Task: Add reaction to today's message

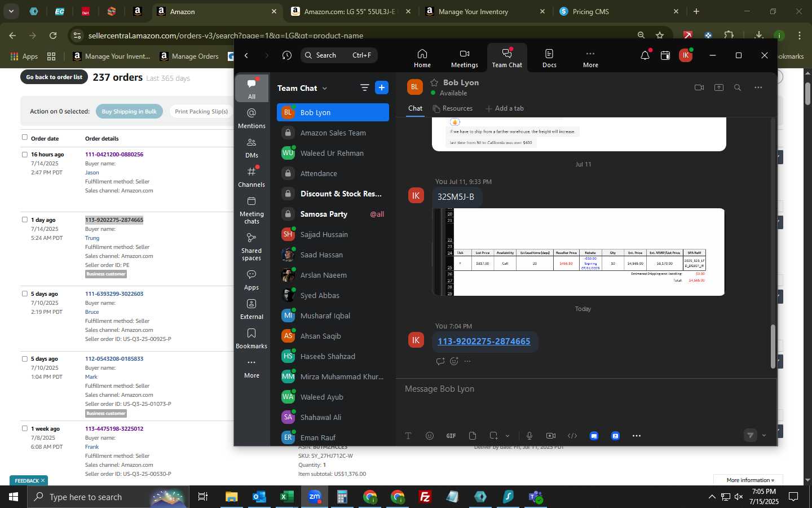Action: [x=454, y=361]
